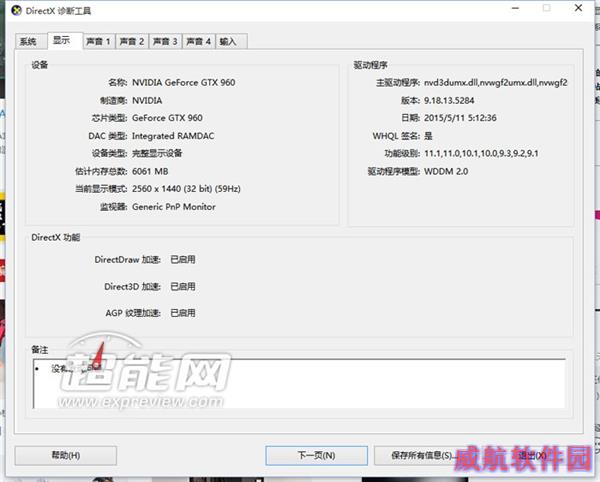Screen dimensions: 600x482
Task: Open the 声音 2 tab
Action: pos(132,41)
